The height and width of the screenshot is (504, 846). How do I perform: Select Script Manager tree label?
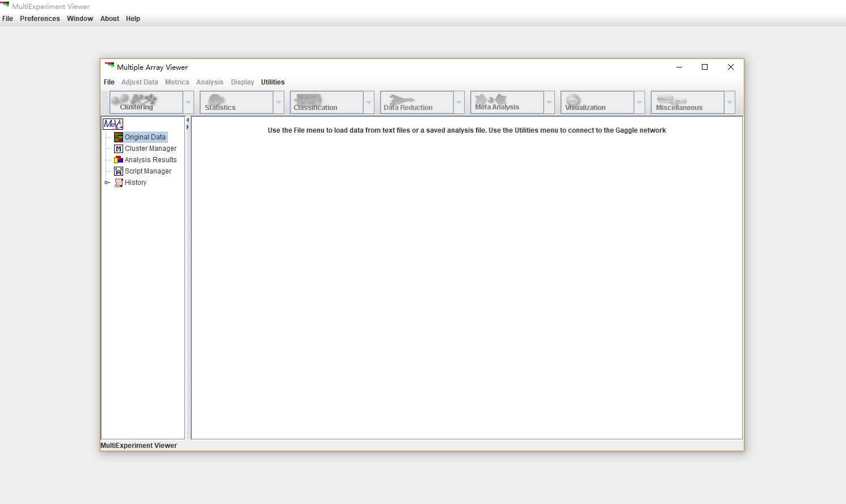(148, 171)
